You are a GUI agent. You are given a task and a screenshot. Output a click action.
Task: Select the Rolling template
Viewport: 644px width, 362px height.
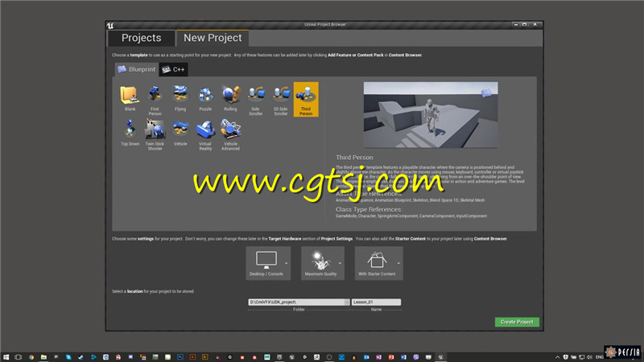[x=230, y=98]
